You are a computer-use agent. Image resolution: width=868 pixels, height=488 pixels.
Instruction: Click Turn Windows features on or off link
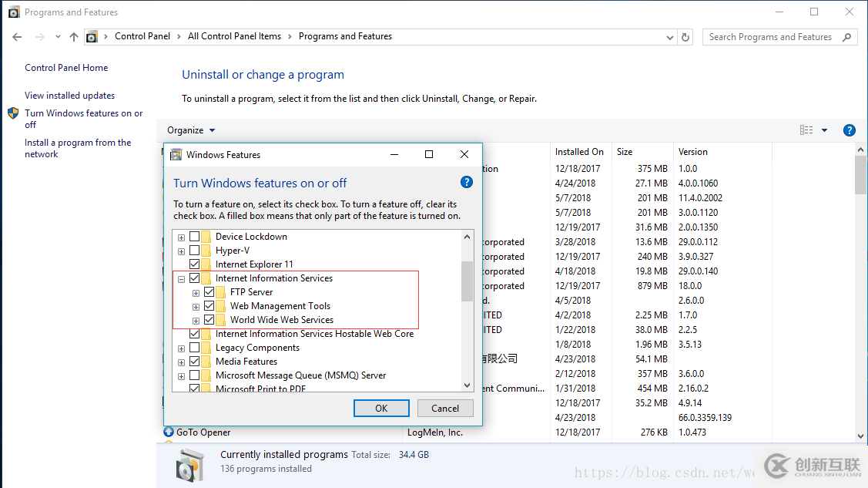pos(84,119)
